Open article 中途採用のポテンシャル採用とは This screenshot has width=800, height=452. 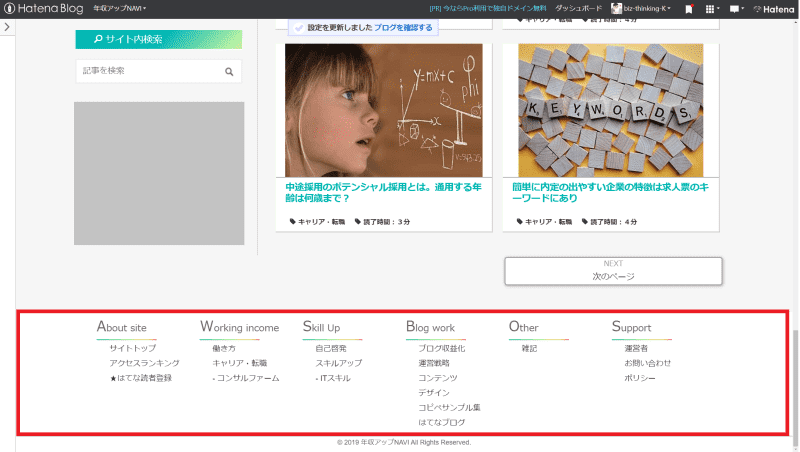click(383, 192)
